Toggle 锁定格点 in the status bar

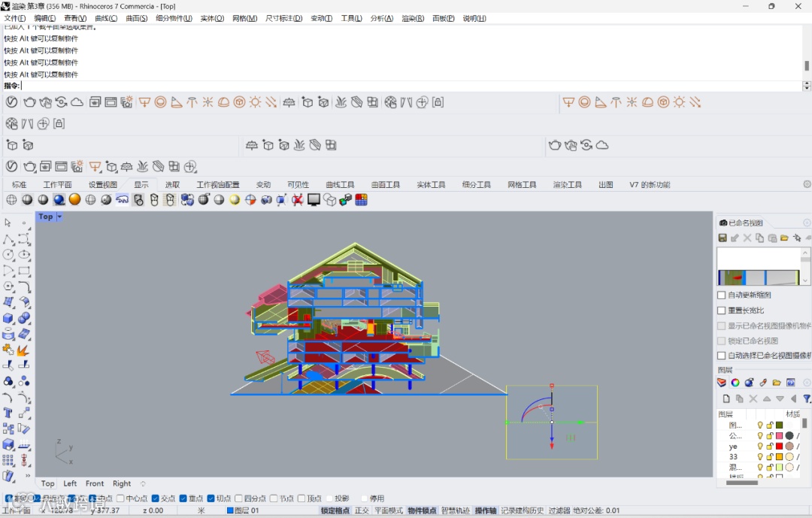(x=335, y=510)
